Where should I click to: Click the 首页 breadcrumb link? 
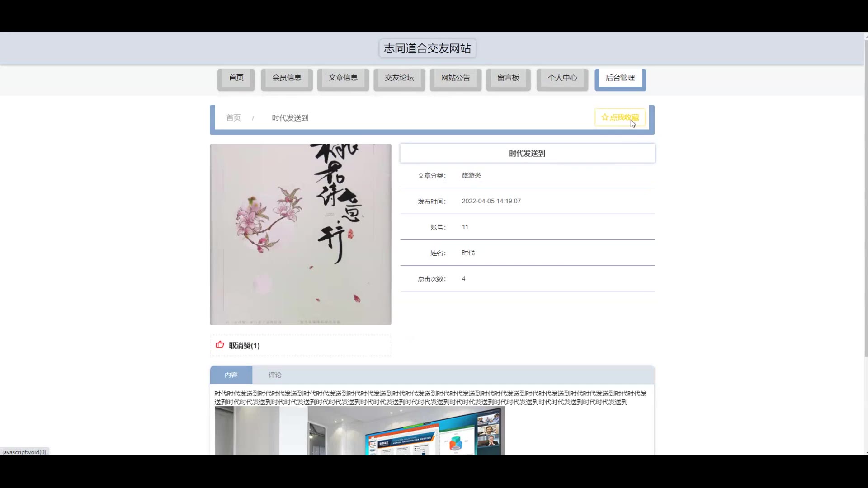[x=234, y=118]
